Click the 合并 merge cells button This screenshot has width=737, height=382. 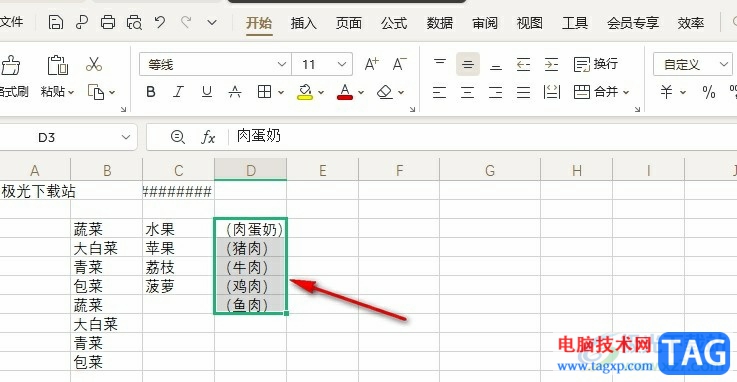(596, 92)
